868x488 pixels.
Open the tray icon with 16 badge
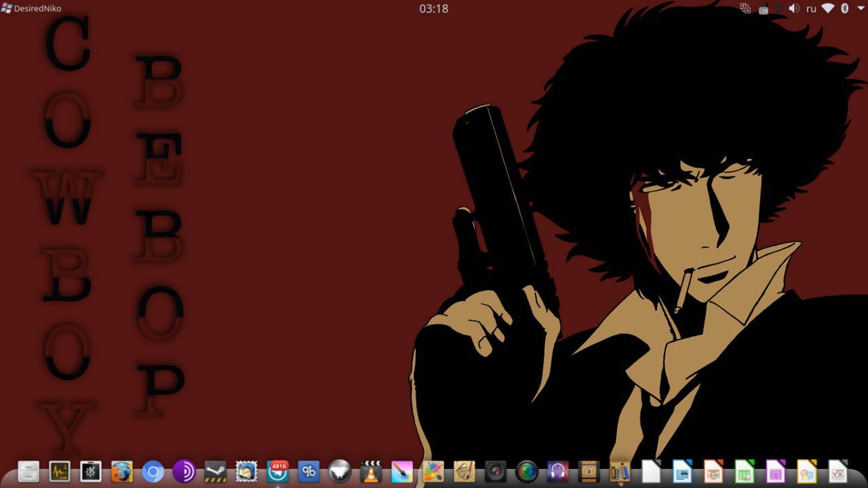pyautogui.click(x=763, y=9)
